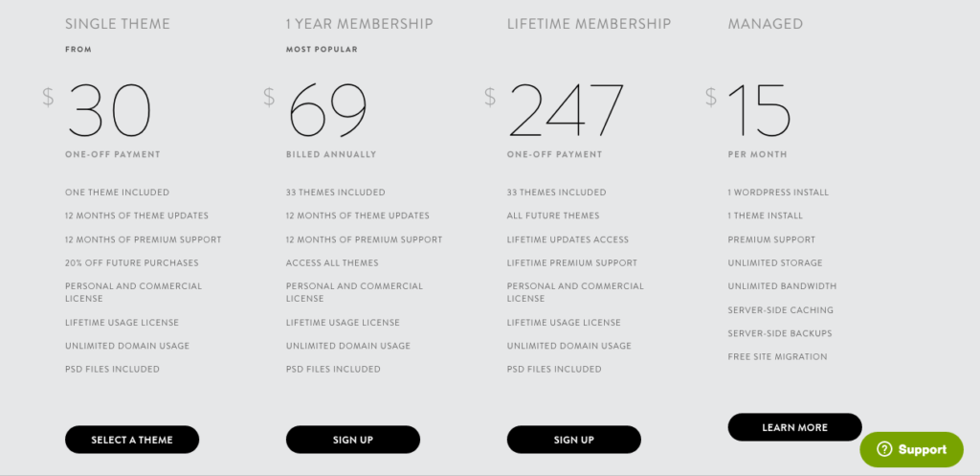Click the 69 dollar price figure
The width and height of the screenshot is (980, 476).
pyautogui.click(x=327, y=111)
